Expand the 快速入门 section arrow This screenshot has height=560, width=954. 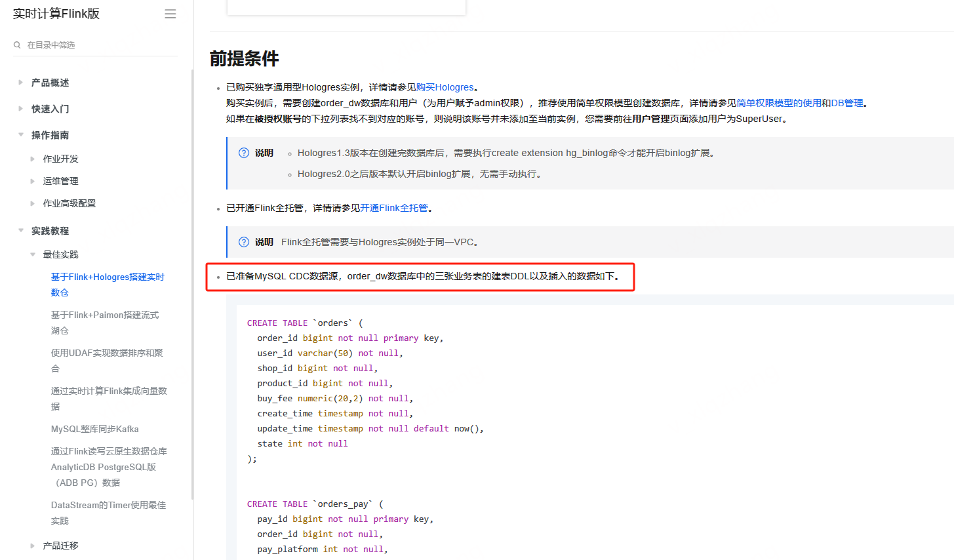pos(21,109)
